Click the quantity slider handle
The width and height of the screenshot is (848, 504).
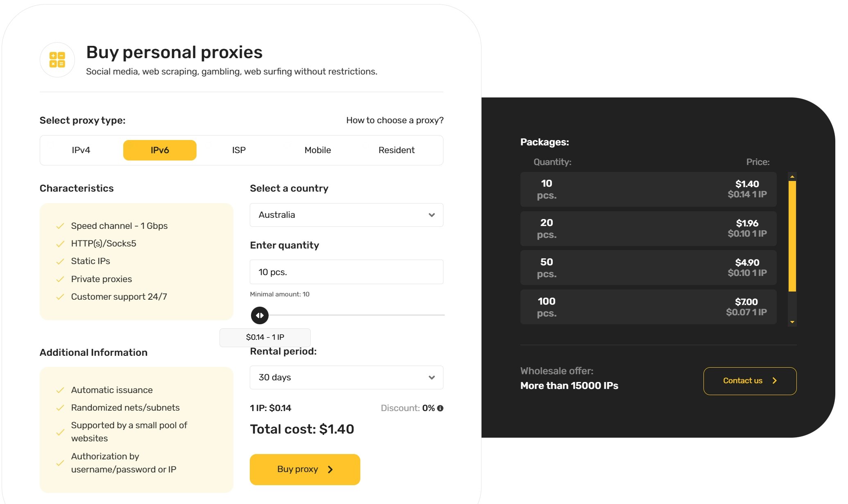coord(260,315)
